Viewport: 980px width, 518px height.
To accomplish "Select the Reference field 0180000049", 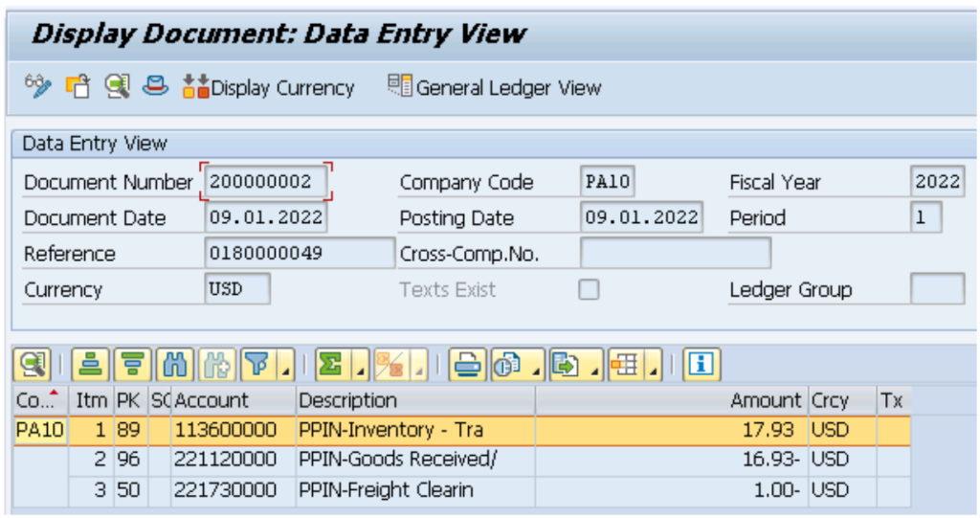I will point(300,254).
